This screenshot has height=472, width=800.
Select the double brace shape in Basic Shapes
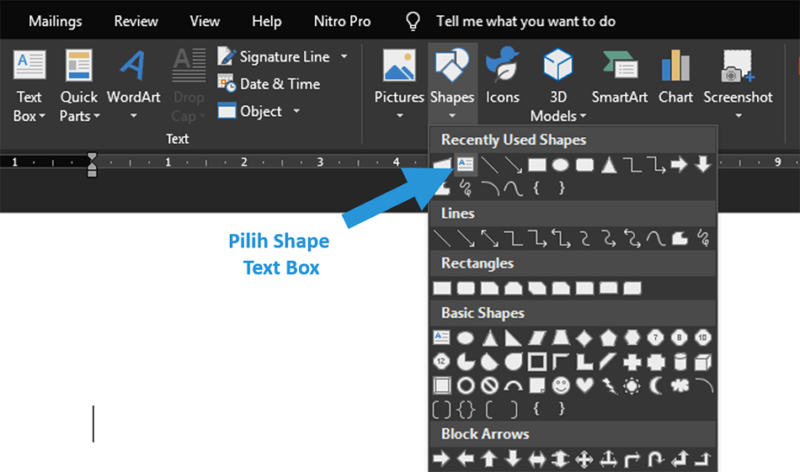pyautogui.click(x=465, y=409)
